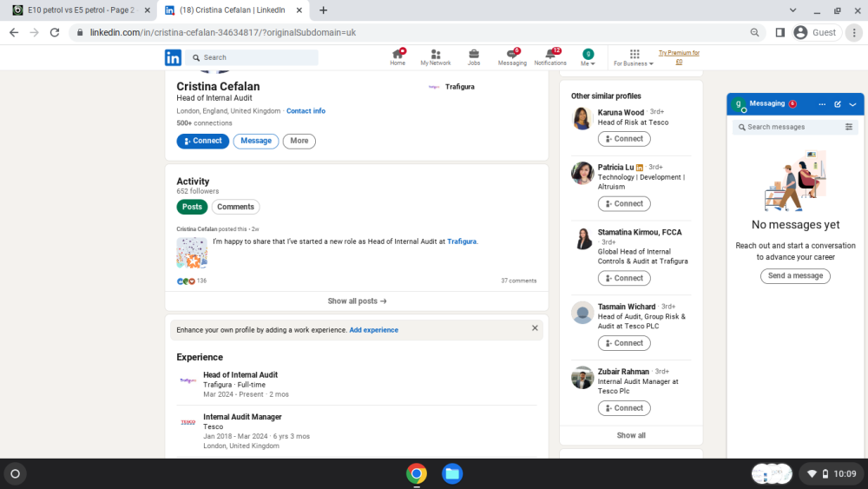The image size is (868, 489).
Task: Open Messaging in the top navigation
Action: (x=512, y=57)
